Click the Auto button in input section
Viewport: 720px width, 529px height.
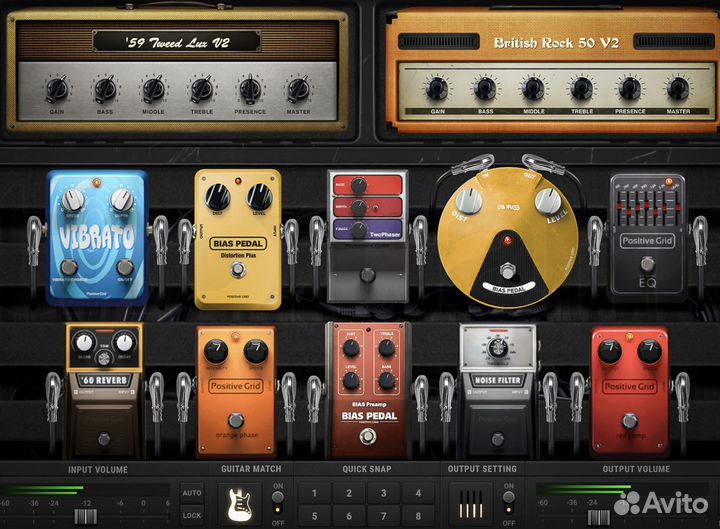(x=192, y=493)
